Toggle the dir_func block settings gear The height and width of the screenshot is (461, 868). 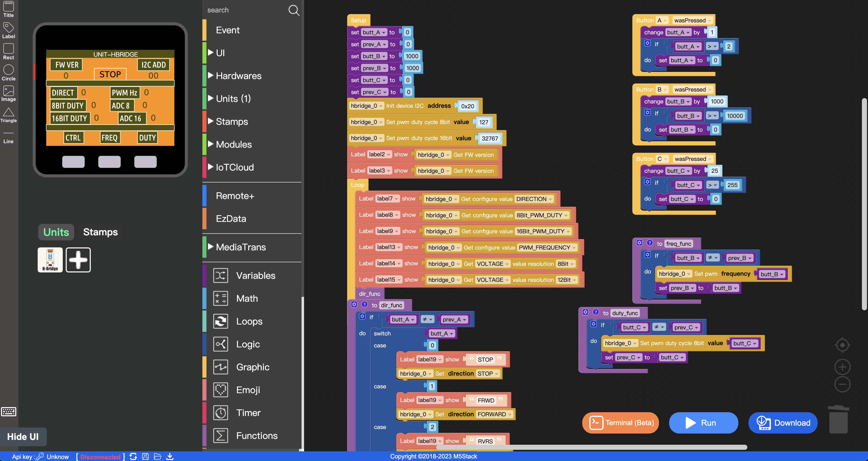click(354, 304)
